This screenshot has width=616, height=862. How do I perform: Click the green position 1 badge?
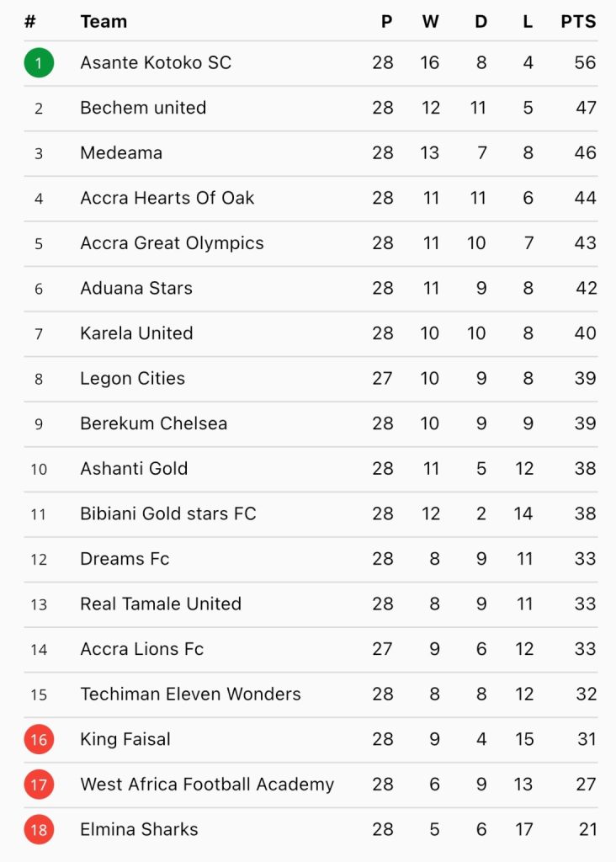[39, 62]
